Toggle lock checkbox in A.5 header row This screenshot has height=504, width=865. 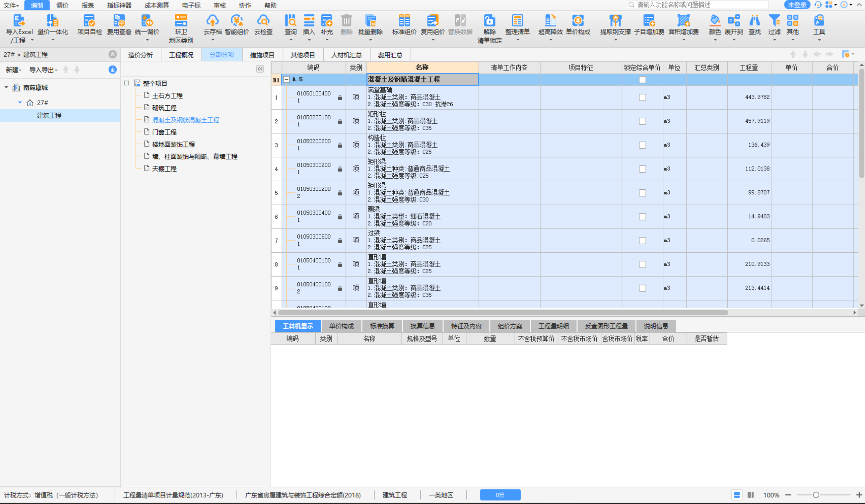[x=642, y=79]
